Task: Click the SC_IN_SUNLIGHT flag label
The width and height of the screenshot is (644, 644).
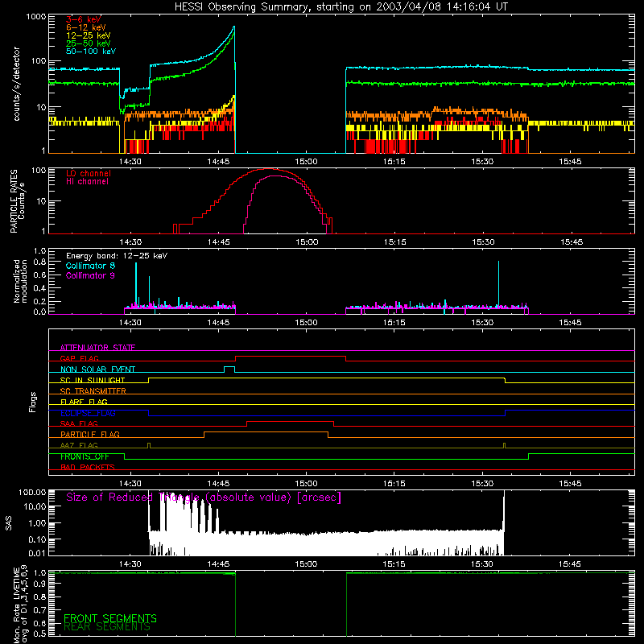Action: 93,380
